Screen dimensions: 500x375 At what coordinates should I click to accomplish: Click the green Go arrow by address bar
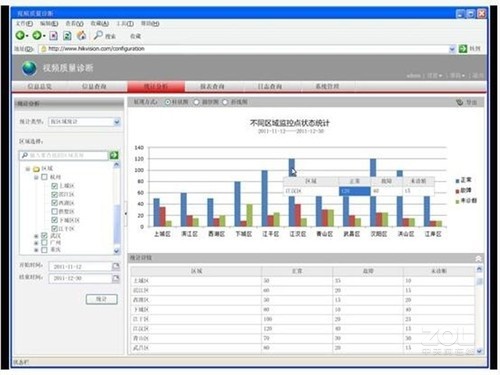coord(463,49)
